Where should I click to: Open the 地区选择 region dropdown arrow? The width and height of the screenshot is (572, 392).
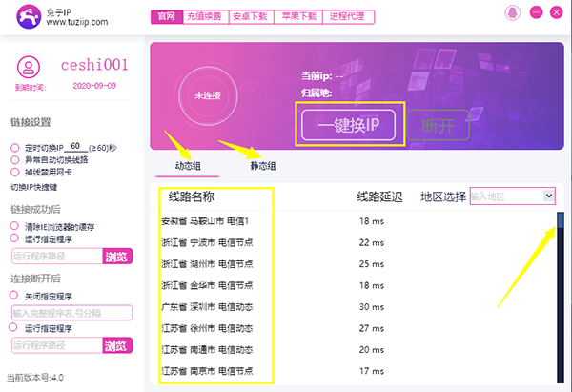click(548, 196)
